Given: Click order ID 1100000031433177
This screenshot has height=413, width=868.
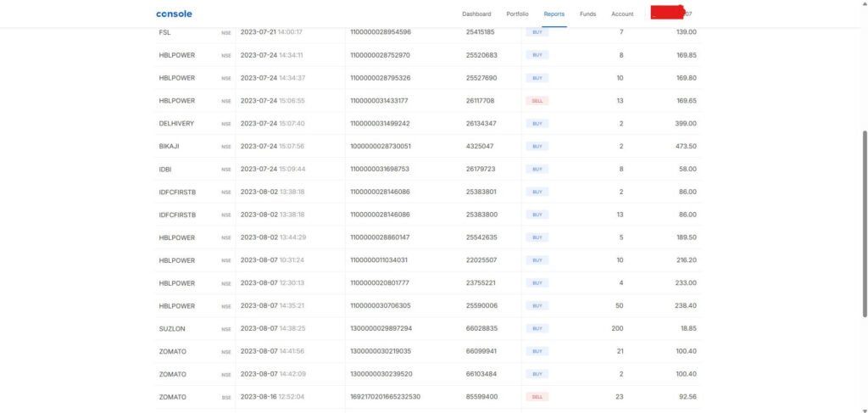Looking at the screenshot, I should coord(379,101).
